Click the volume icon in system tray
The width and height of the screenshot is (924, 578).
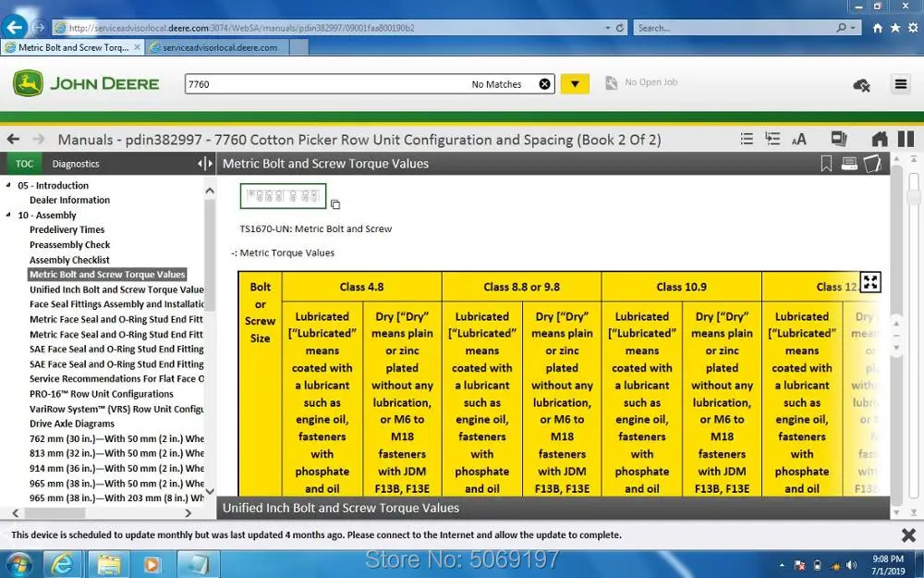[x=852, y=565]
